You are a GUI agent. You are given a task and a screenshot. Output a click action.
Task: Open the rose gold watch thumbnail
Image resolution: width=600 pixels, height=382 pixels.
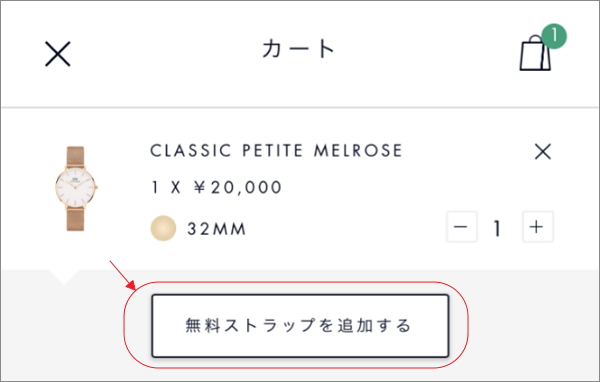(76, 188)
